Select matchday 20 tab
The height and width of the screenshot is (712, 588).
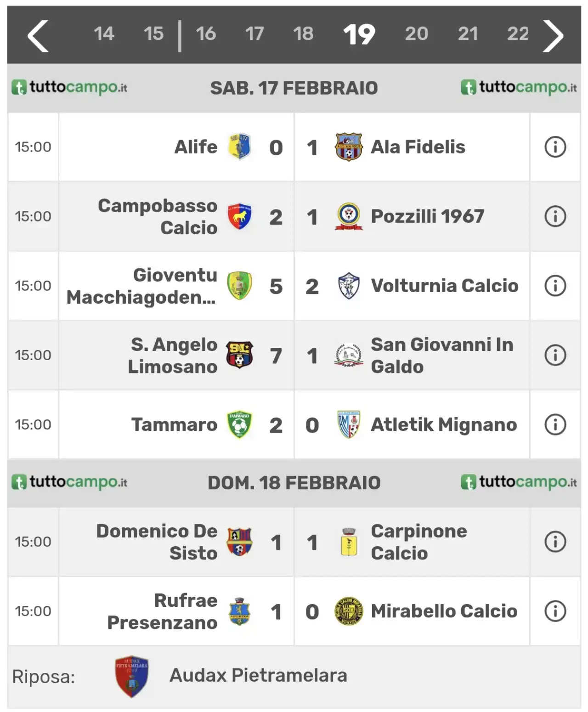click(x=416, y=34)
